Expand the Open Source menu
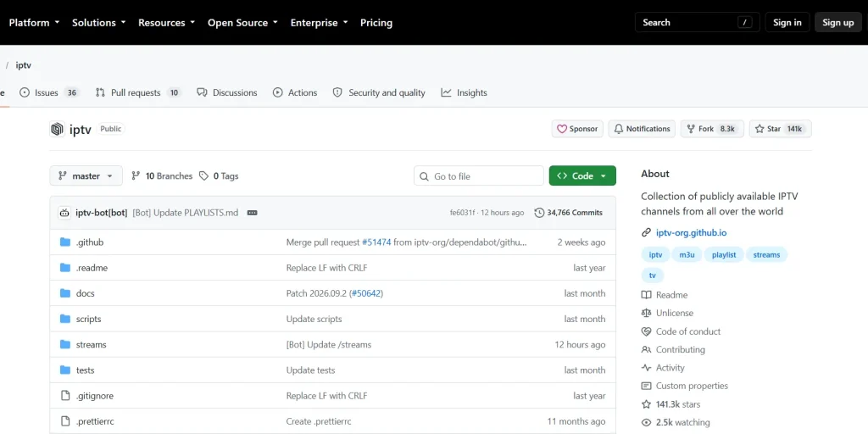 pos(242,23)
